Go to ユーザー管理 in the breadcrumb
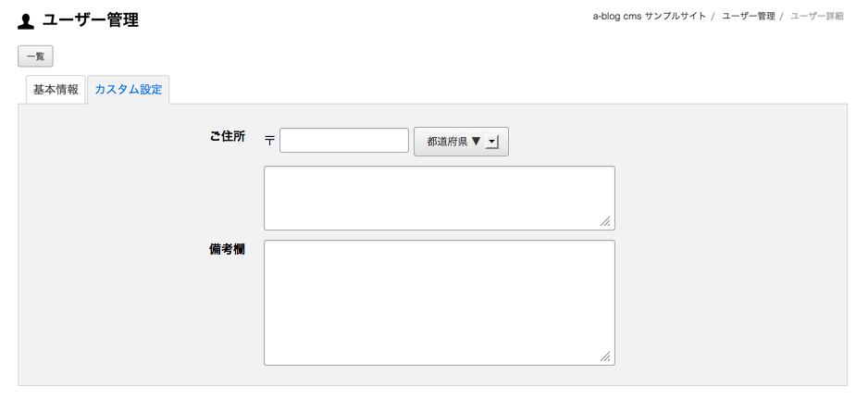 click(x=748, y=17)
